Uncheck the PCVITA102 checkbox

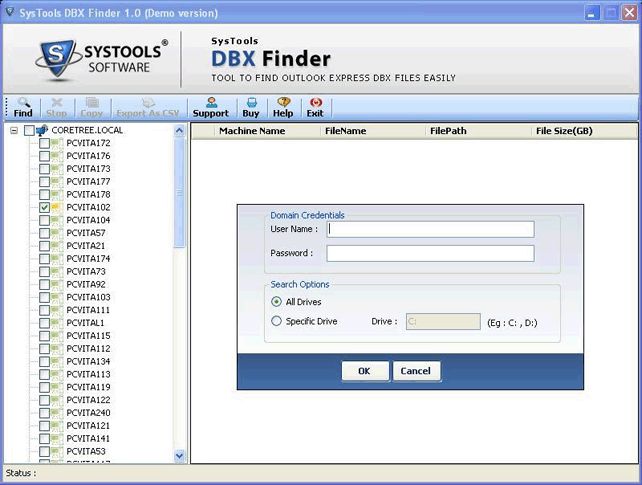(x=44, y=208)
